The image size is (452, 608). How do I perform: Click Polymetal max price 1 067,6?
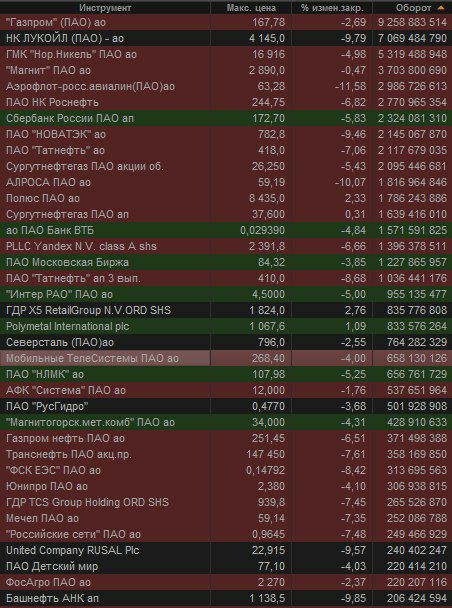(267, 326)
